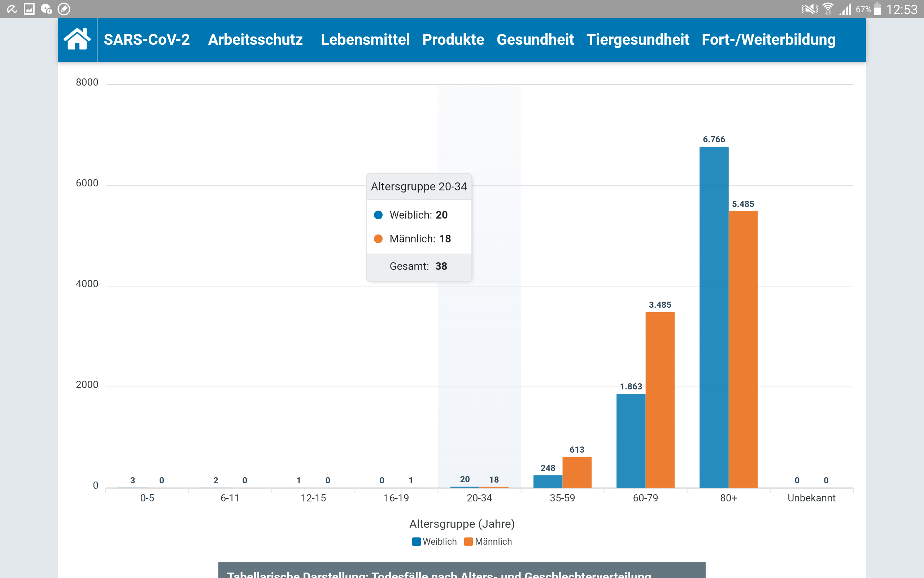Toggle the Weiblich legend entry
This screenshot has width=924, height=578.
[435, 541]
